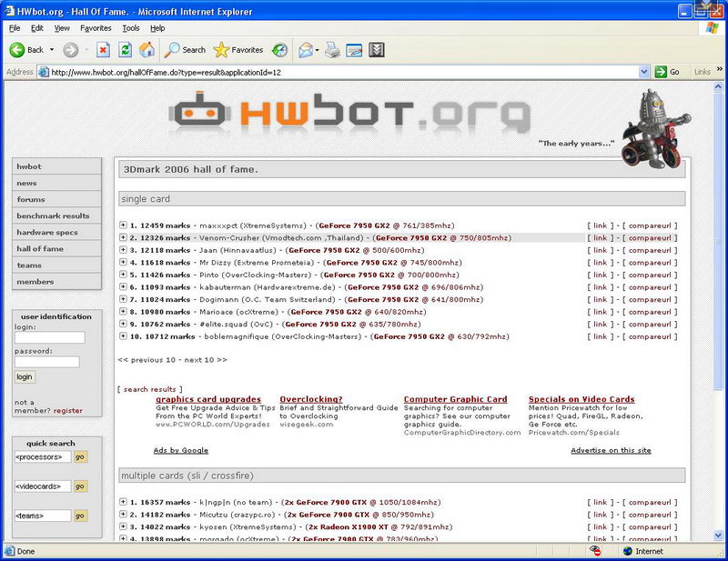Image resolution: width=728 pixels, height=561 pixels.
Task: Open the Tools menu
Action: [x=131, y=28]
